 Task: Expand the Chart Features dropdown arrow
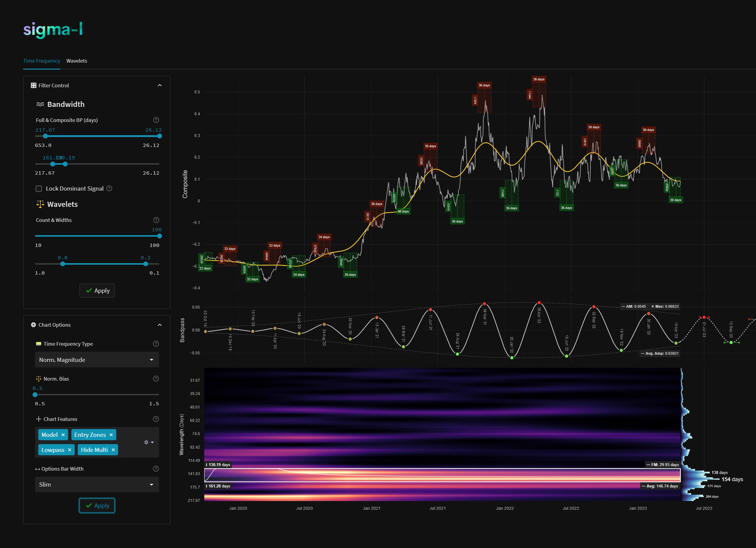pyautogui.click(x=152, y=442)
